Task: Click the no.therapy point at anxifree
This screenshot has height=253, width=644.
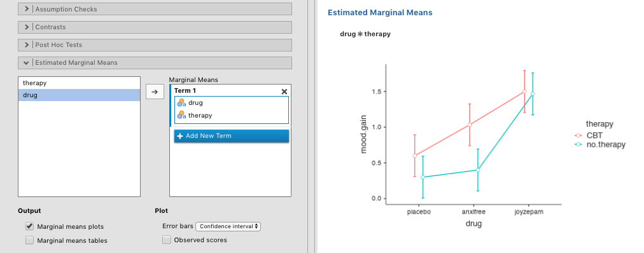Action: (x=478, y=170)
